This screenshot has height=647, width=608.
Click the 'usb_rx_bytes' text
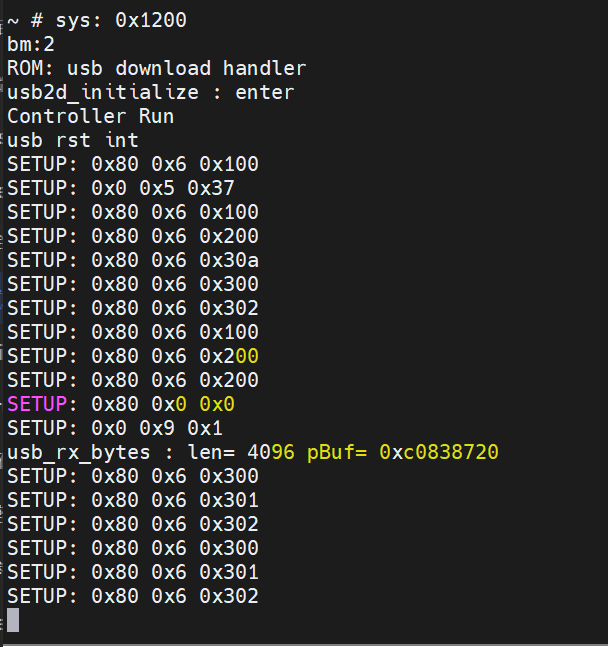[79, 452]
